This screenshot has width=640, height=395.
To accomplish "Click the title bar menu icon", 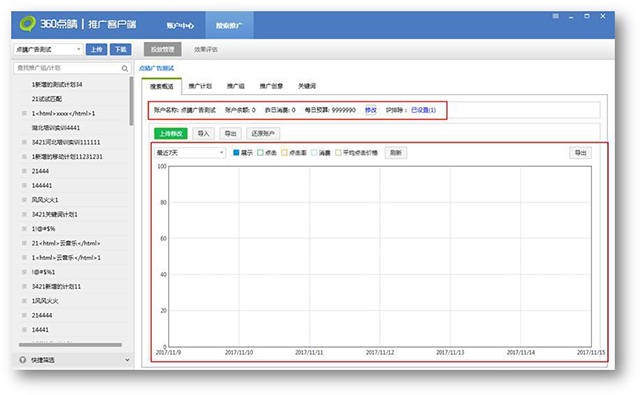I will pyautogui.click(x=556, y=16).
